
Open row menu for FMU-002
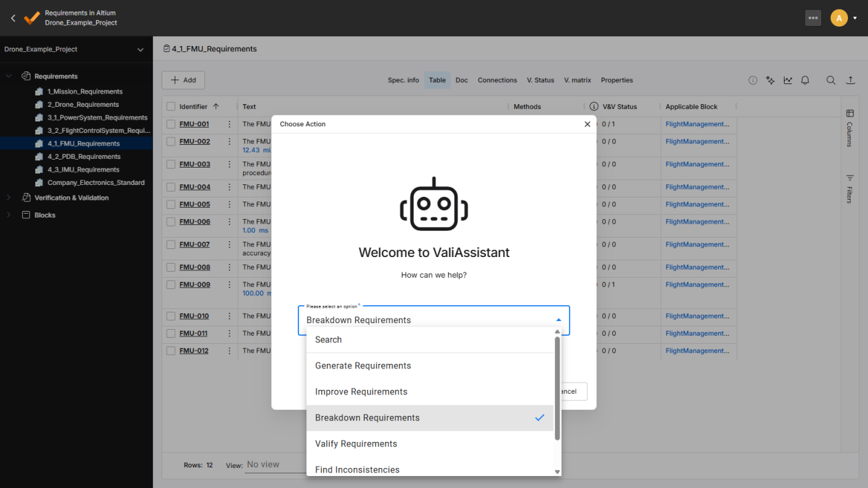pyautogui.click(x=230, y=142)
